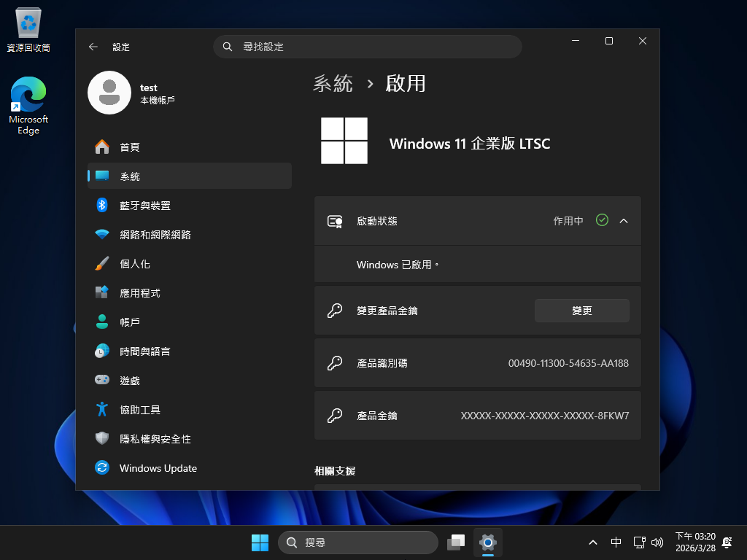This screenshot has width=747, height=560.
Task: Open the Home page in sidebar
Action: pos(130,147)
